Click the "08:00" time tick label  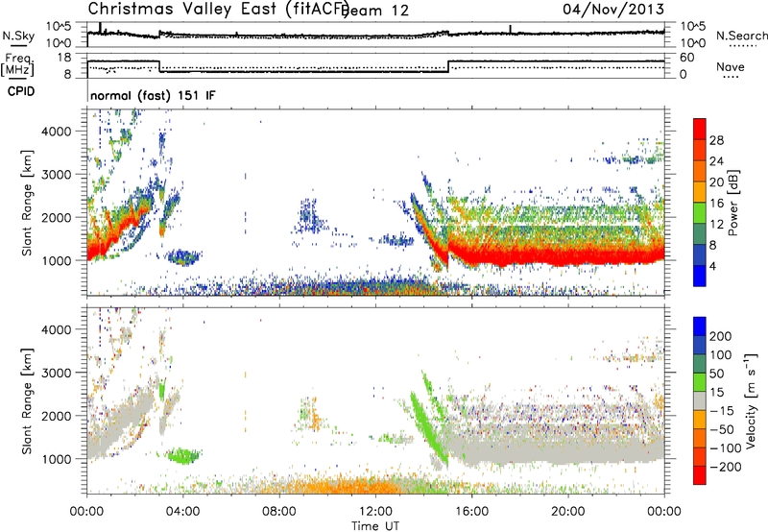tap(279, 512)
